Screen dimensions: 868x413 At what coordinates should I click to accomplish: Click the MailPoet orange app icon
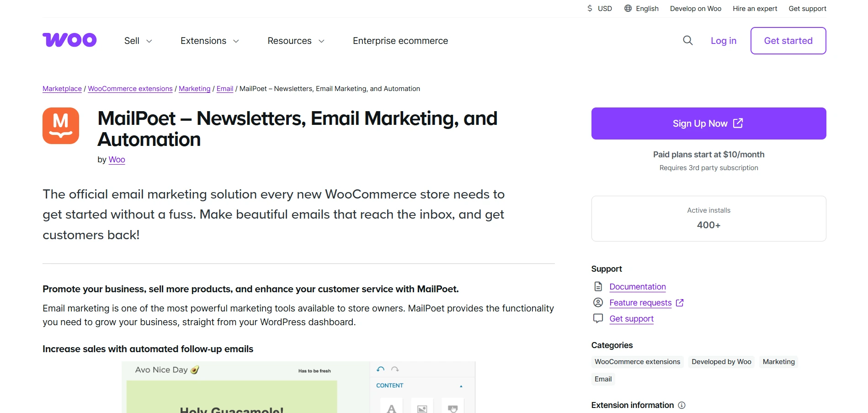point(61,126)
